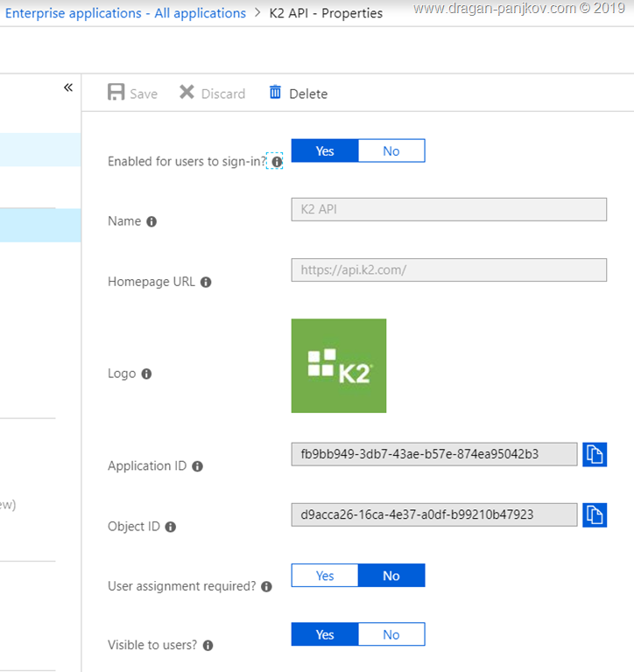Screen dimensions: 634x672
Task: Select Yes for Enabled for users to sign-in
Action: pyautogui.click(x=325, y=151)
